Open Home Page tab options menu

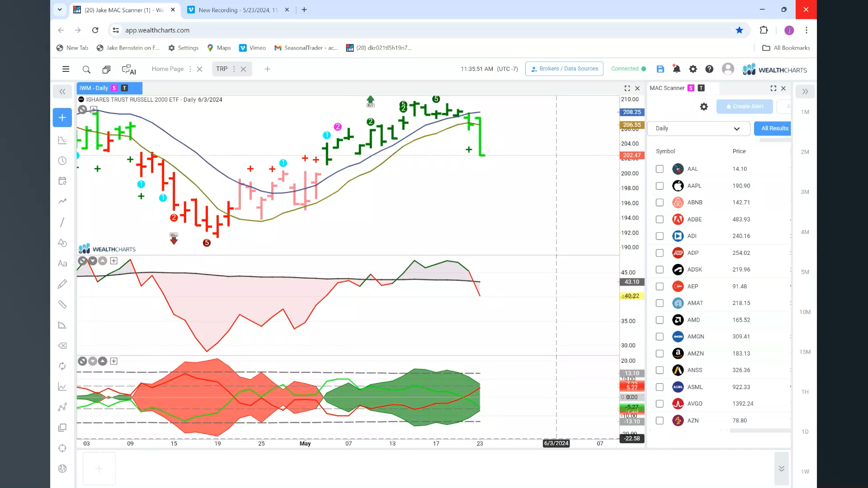coord(190,69)
